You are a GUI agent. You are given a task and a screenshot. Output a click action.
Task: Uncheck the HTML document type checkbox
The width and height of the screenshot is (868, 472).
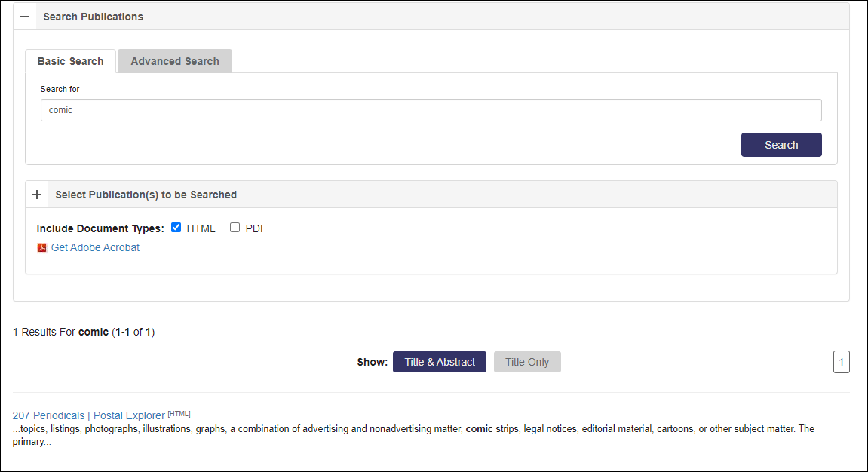point(176,228)
